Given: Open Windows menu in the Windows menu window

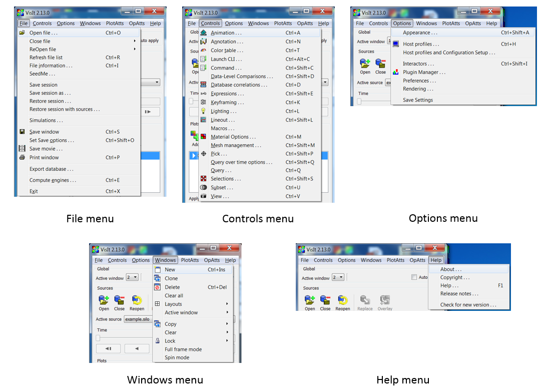Looking at the screenshot, I should click(165, 260).
